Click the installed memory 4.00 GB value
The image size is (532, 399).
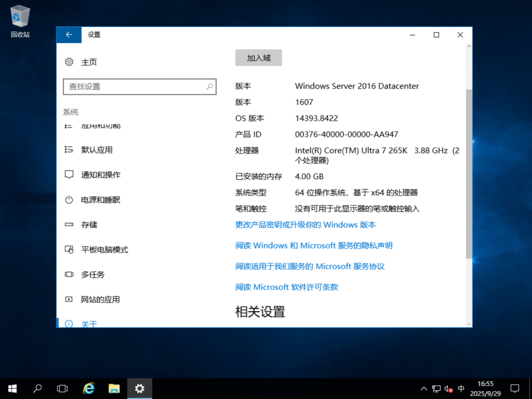tap(309, 176)
